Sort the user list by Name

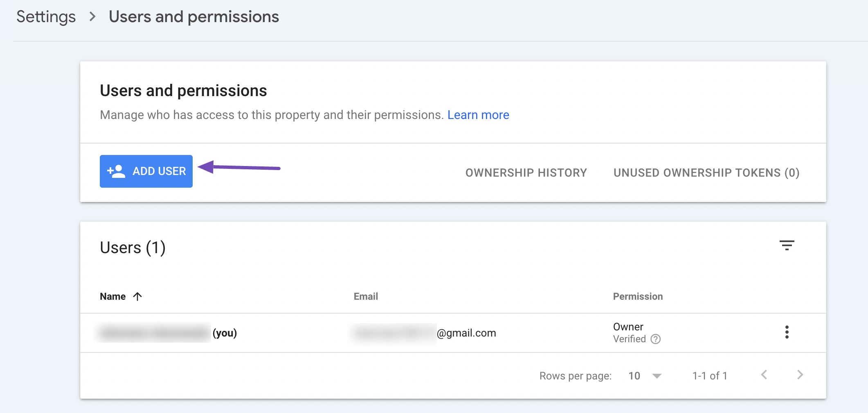pyautogui.click(x=113, y=296)
